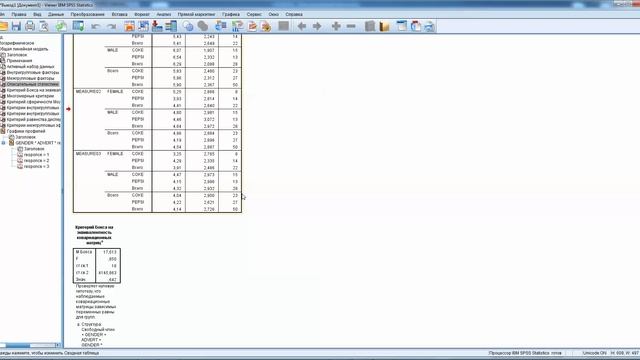Open the Формат menu
The width and height of the screenshot is (640, 360).
coord(142,14)
